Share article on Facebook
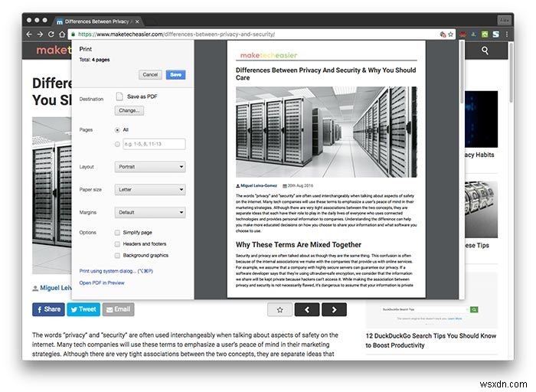The image size is (536, 392). pos(48,309)
